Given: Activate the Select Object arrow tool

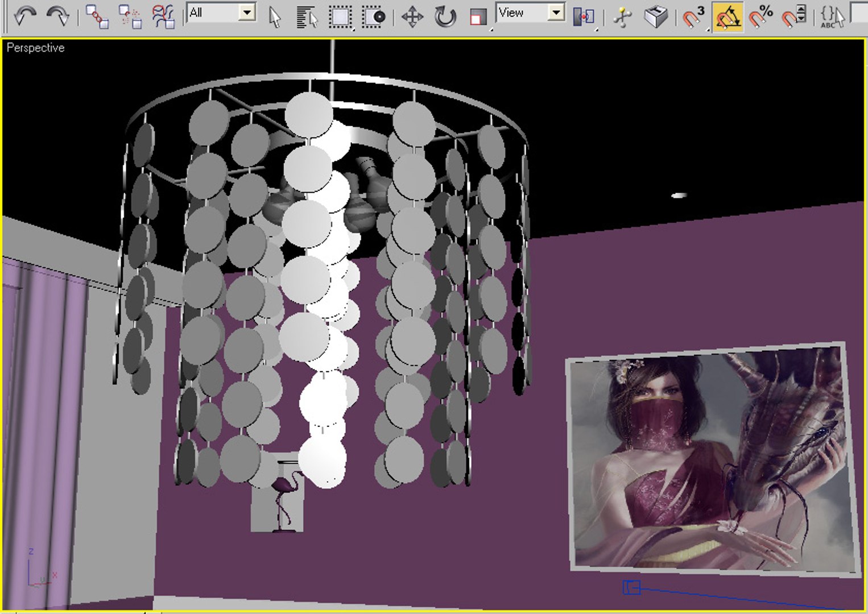Looking at the screenshot, I should 275,16.
